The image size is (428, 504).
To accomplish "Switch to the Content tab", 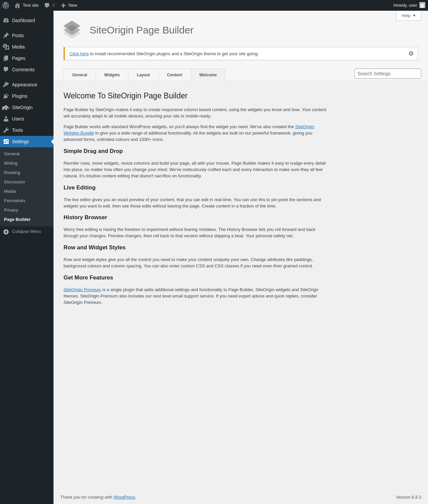I will pos(175,75).
